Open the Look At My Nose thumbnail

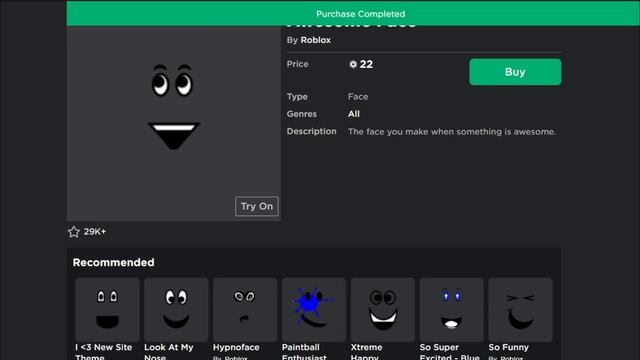tap(176, 310)
